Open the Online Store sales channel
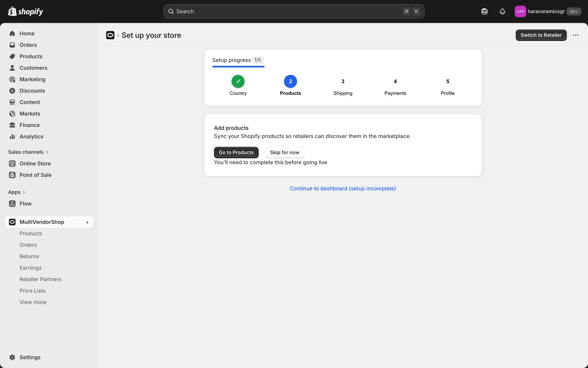The width and height of the screenshot is (588, 368). pos(35,163)
